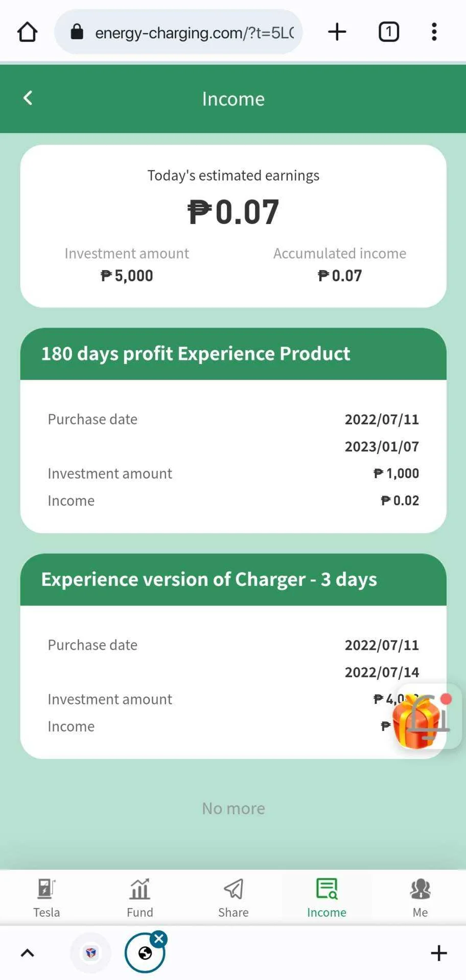Add a new item with the bottom-right plus

pyautogui.click(x=438, y=953)
